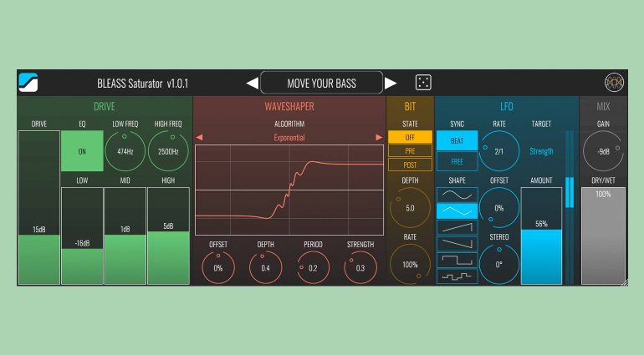
Task: Click the BLEASS Saturator logo icon
Action: pyautogui.click(x=28, y=83)
